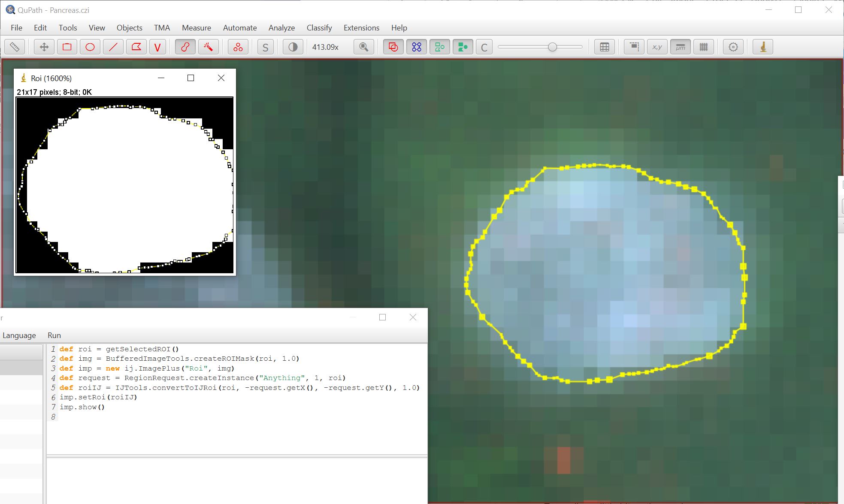Select the Brush tool

point(185,47)
